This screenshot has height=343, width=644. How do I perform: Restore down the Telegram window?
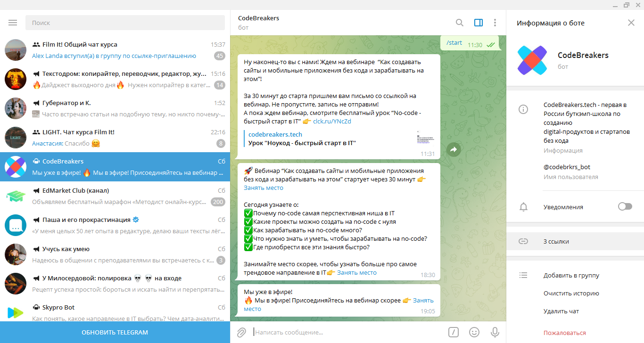626,5
